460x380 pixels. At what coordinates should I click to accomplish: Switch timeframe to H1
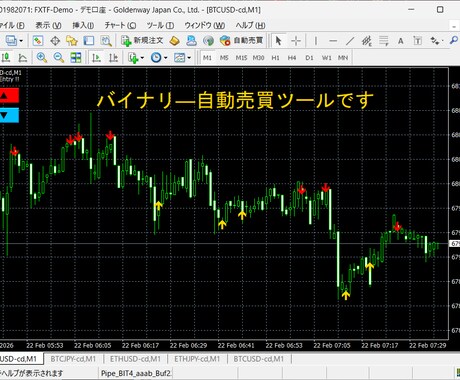(x=275, y=58)
